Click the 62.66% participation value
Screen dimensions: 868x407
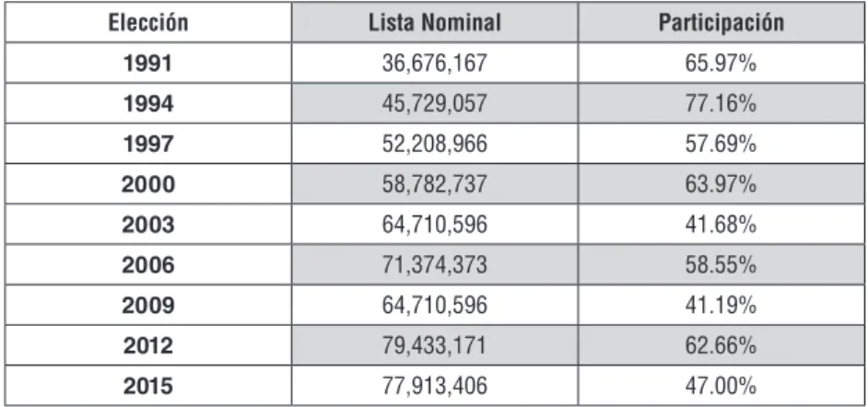pos(721,345)
